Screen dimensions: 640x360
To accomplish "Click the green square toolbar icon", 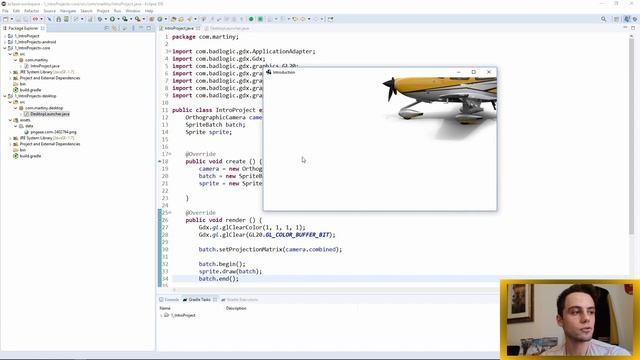I will pos(260,19).
